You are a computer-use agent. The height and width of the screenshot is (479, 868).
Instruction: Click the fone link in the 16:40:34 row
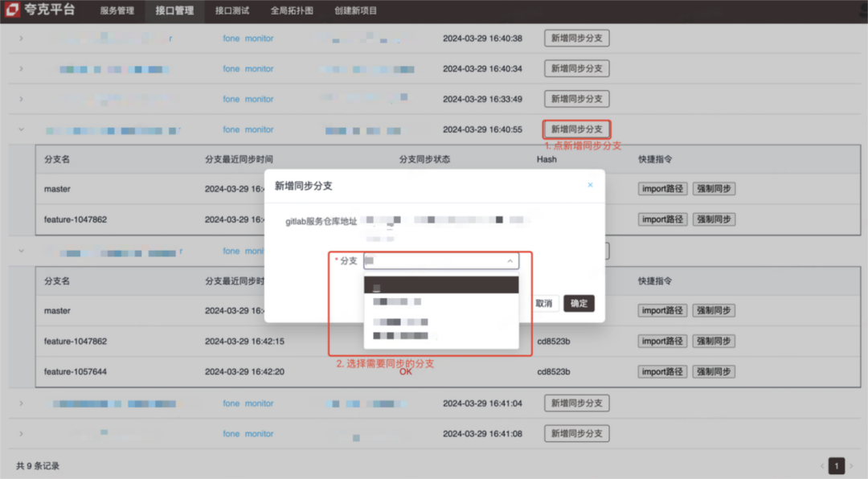[x=231, y=68]
